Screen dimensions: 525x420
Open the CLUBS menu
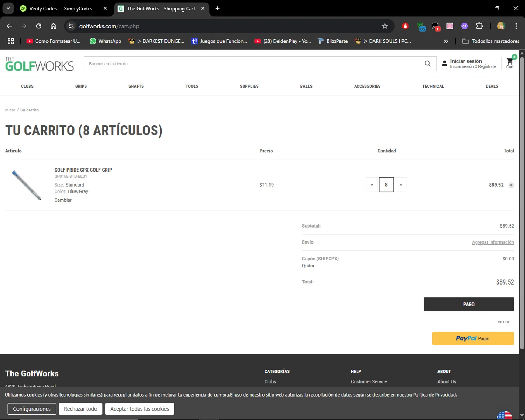coord(27,86)
